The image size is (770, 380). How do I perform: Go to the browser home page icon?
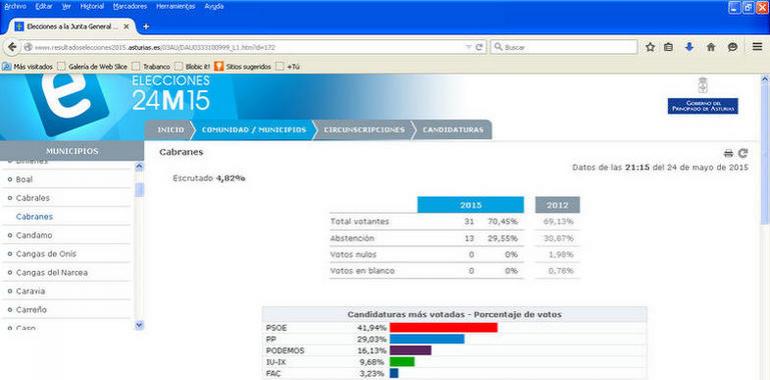[x=711, y=47]
